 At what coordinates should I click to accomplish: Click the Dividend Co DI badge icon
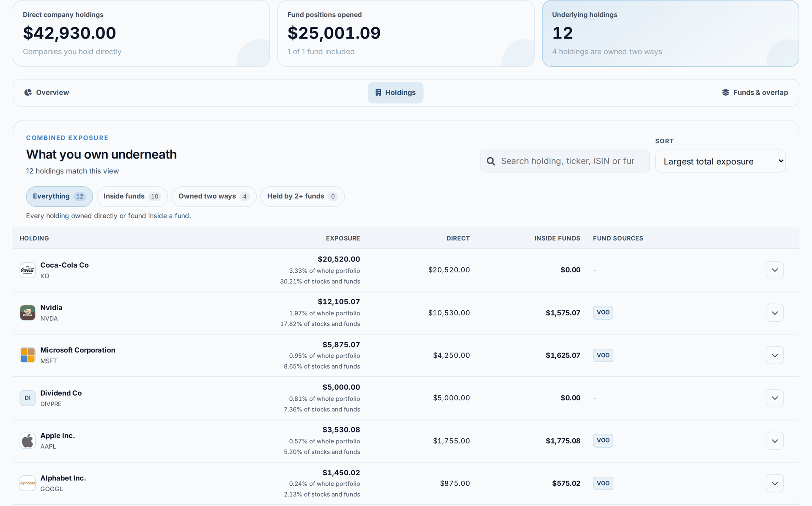coord(27,398)
